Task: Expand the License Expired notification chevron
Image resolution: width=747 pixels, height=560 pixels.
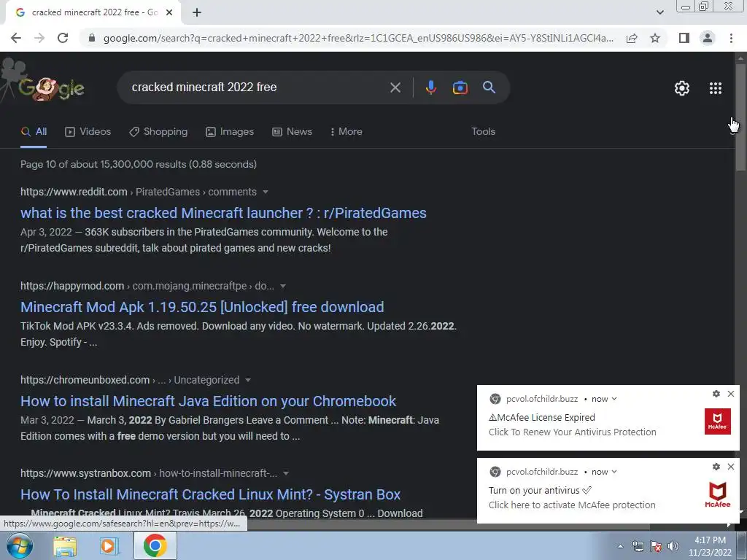Action: pos(614,399)
